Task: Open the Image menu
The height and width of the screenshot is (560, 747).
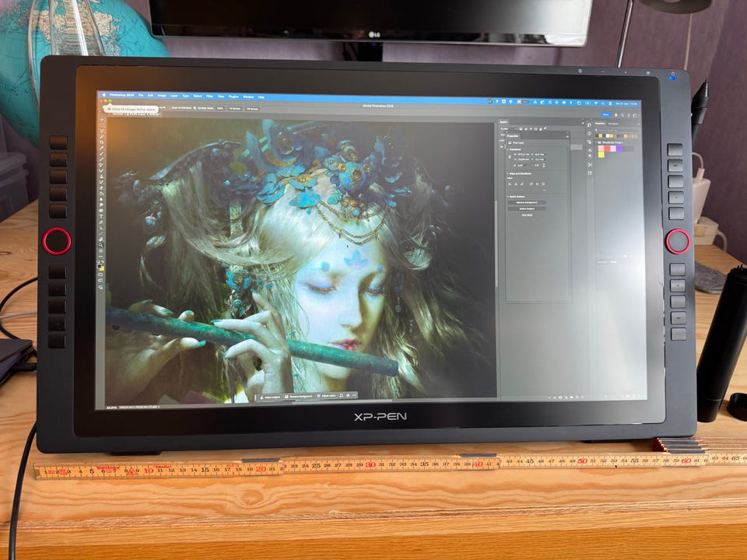Action: [x=162, y=96]
